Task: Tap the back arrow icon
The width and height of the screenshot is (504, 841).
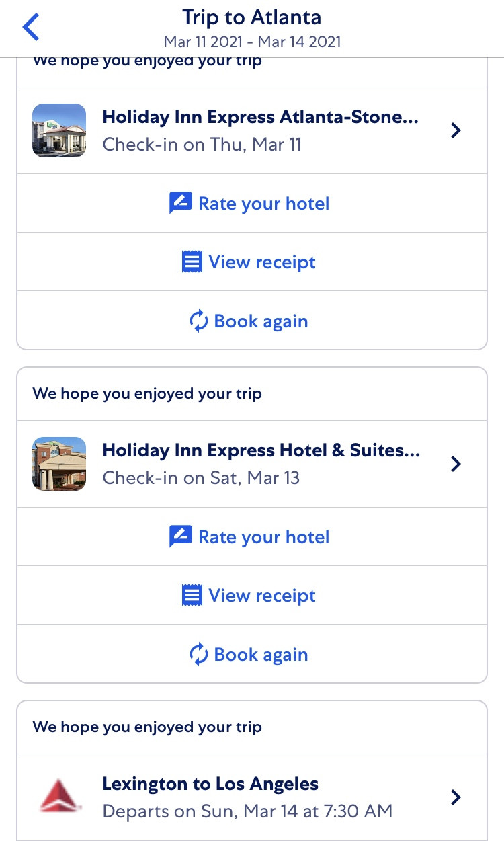Action: coord(31,28)
